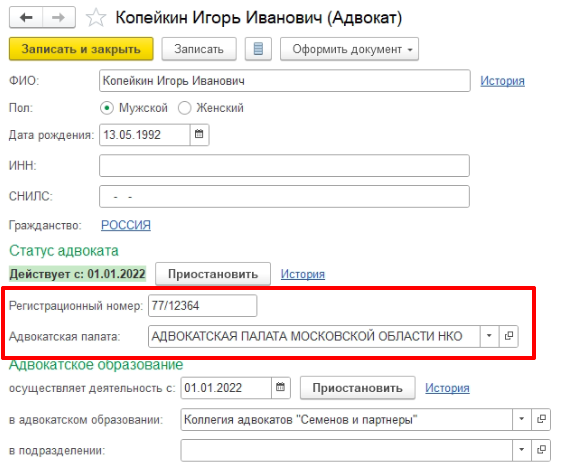
Task: Open подразделение record with the open icon
Action: (541, 450)
